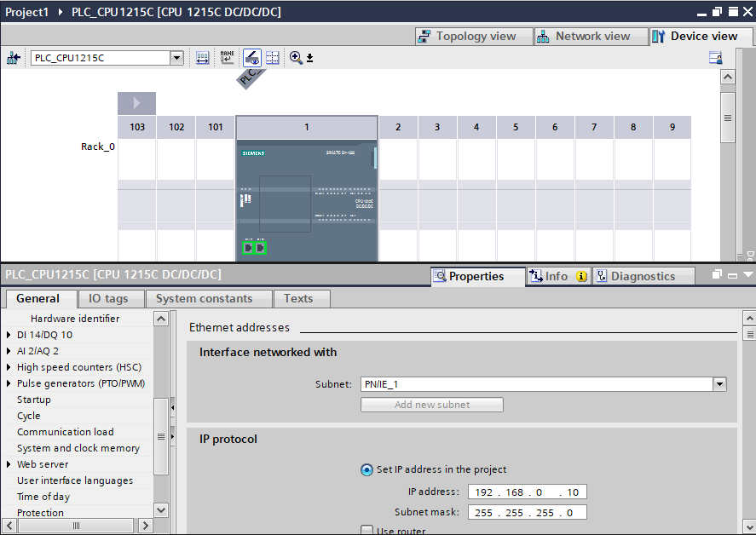
Task: Open the IO tags tab
Action: pyautogui.click(x=108, y=298)
